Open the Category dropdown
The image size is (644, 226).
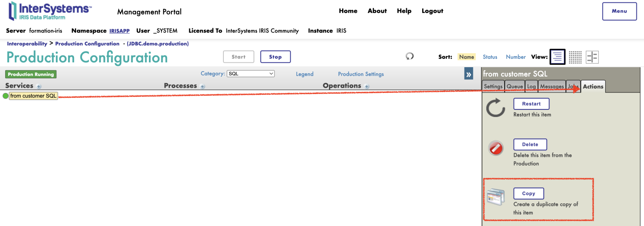[x=250, y=74]
